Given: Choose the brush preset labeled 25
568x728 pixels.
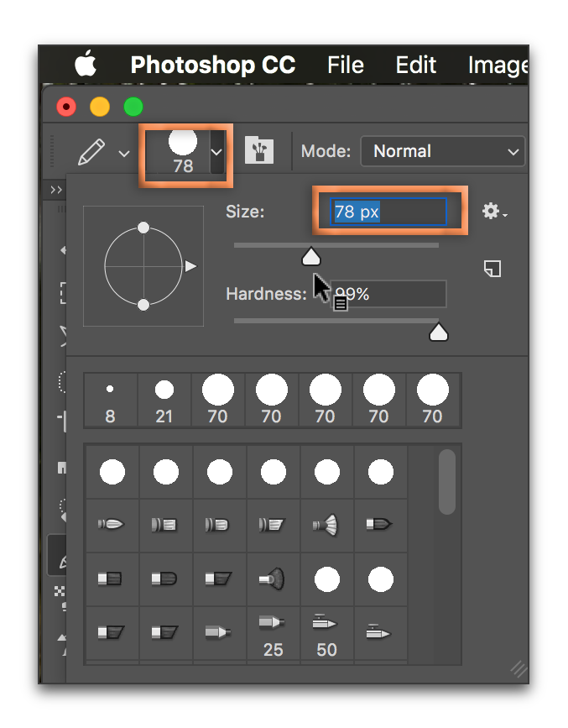Looking at the screenshot, I should point(273,631).
